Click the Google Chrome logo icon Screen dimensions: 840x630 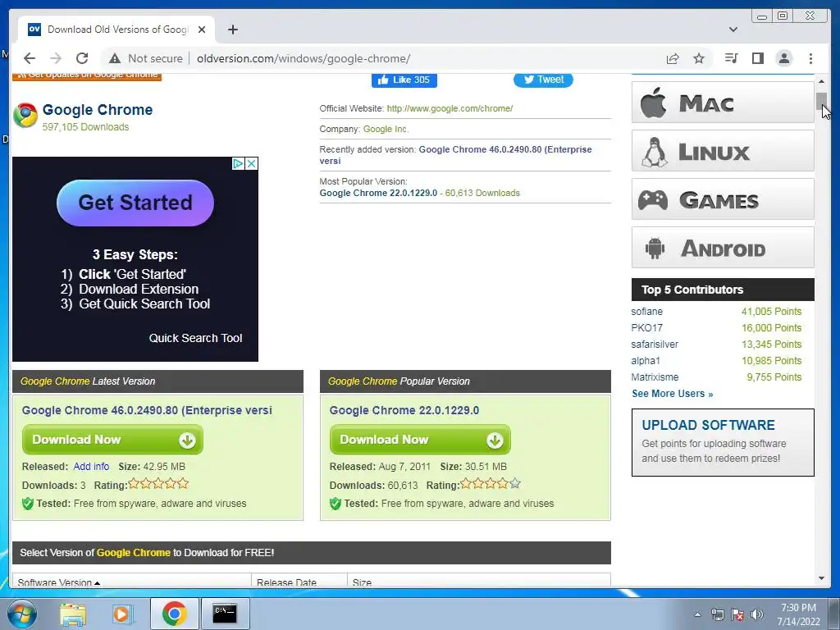click(25, 115)
